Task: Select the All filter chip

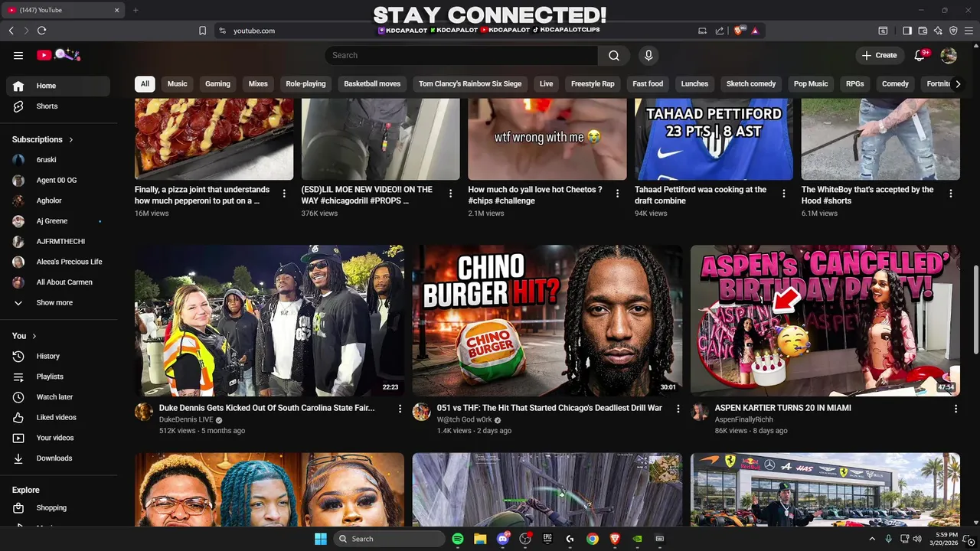Action: [x=145, y=83]
